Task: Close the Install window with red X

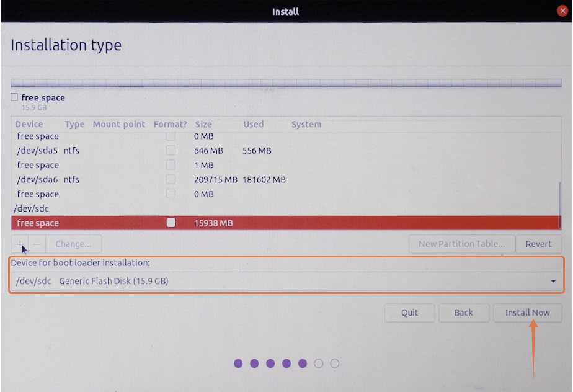Action: tap(562, 11)
